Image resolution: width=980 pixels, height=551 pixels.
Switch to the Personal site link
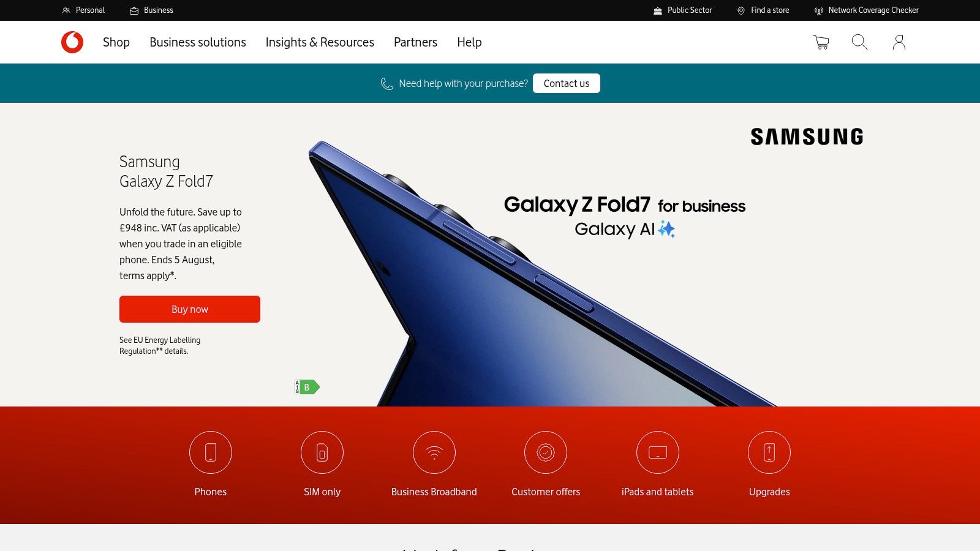83,10
